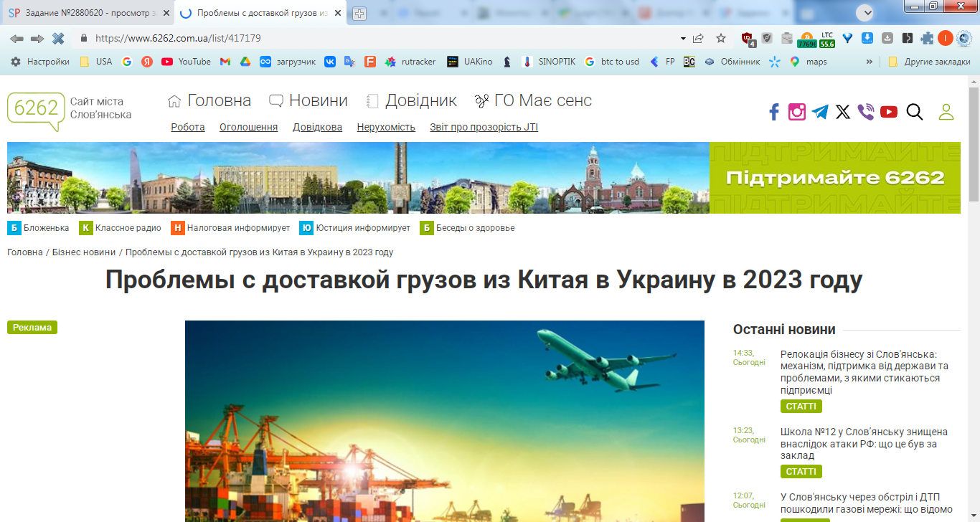The height and width of the screenshot is (522, 980).
Task: Open the rutracker bookmark
Action: point(410,62)
